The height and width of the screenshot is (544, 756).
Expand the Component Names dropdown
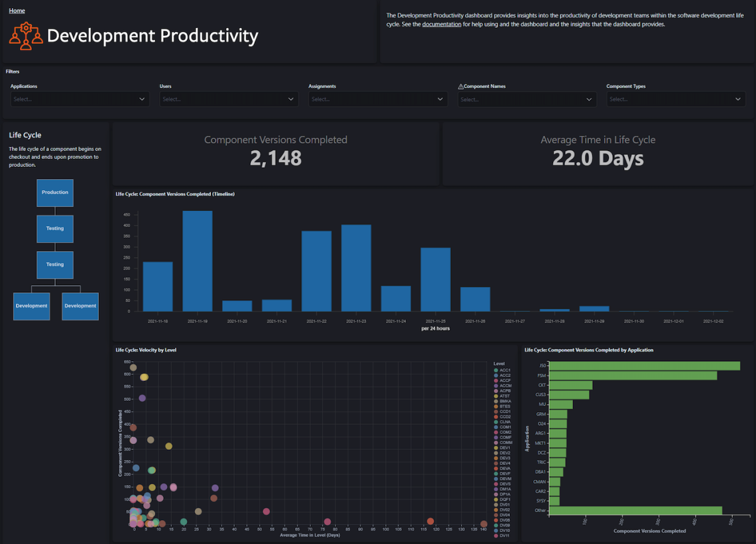click(527, 99)
